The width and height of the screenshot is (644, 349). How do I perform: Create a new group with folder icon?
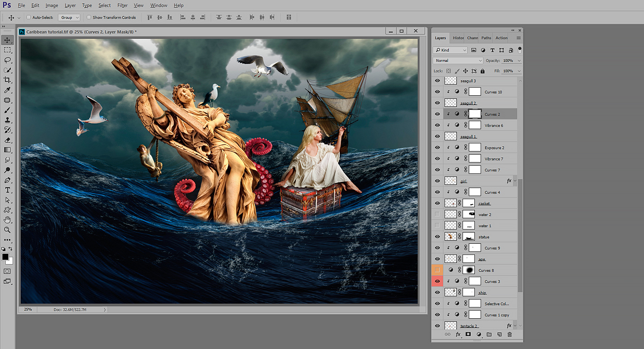tap(489, 334)
